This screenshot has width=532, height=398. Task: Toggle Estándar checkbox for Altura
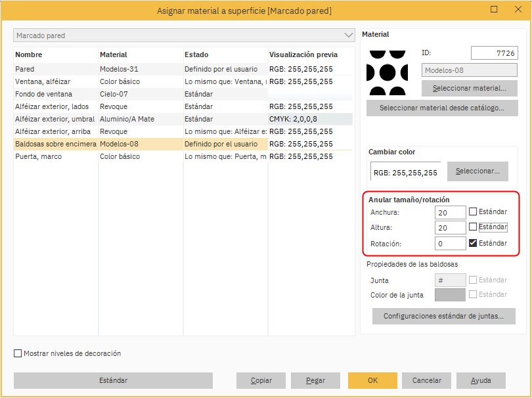coord(473,227)
